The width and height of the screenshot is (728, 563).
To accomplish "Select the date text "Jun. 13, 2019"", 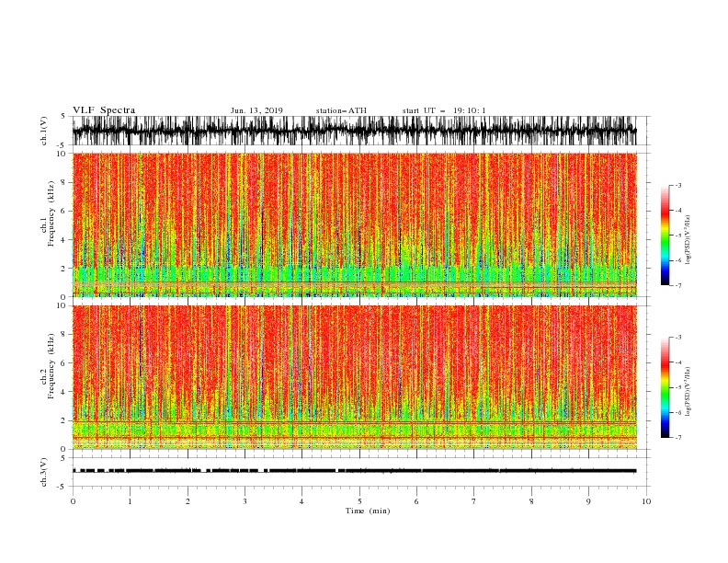I will pos(256,110).
